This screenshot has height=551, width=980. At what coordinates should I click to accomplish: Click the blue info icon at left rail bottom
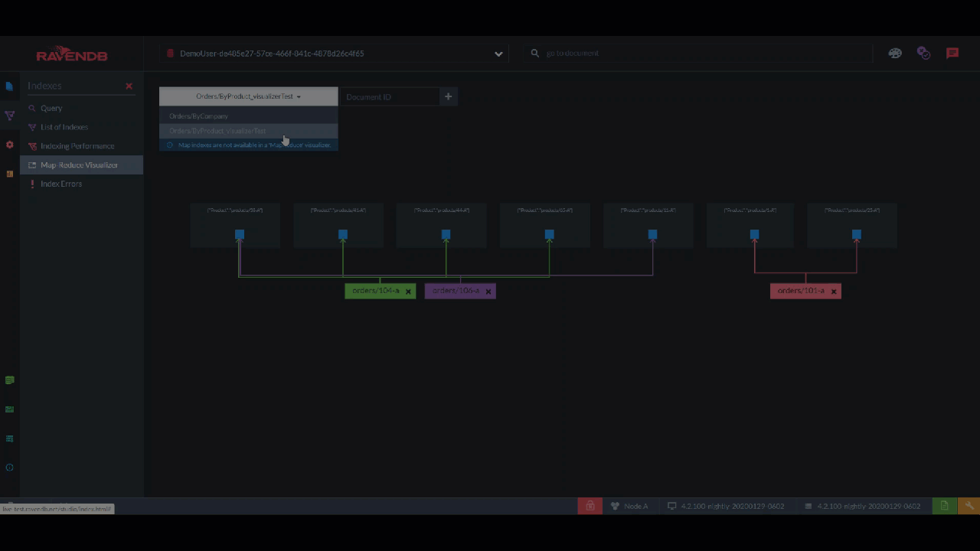9,468
